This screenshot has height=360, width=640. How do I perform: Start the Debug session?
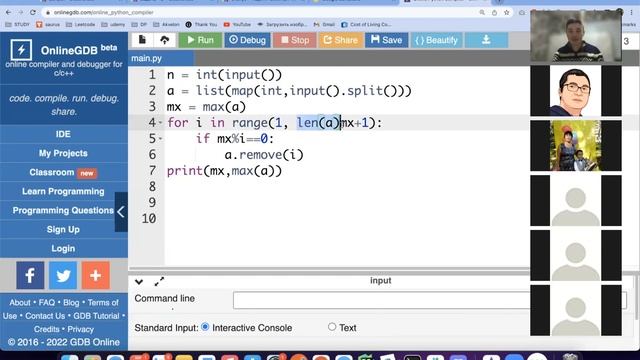click(247, 40)
